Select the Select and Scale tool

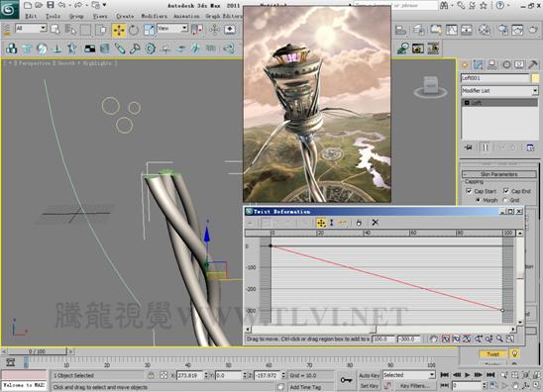click(149, 30)
